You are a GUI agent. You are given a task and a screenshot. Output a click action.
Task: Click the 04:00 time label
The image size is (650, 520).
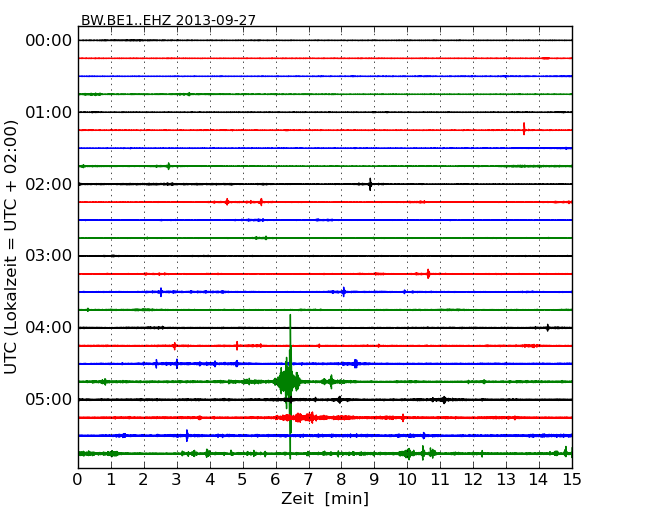click(x=49, y=328)
